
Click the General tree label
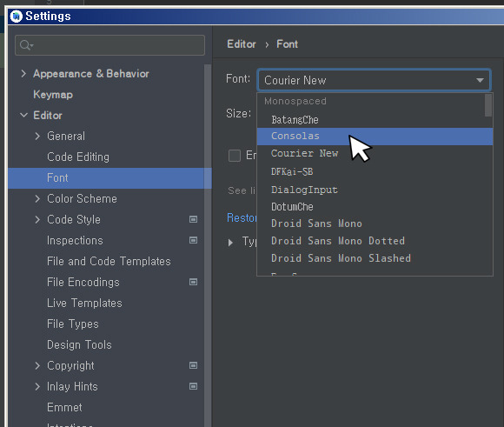[66, 137]
